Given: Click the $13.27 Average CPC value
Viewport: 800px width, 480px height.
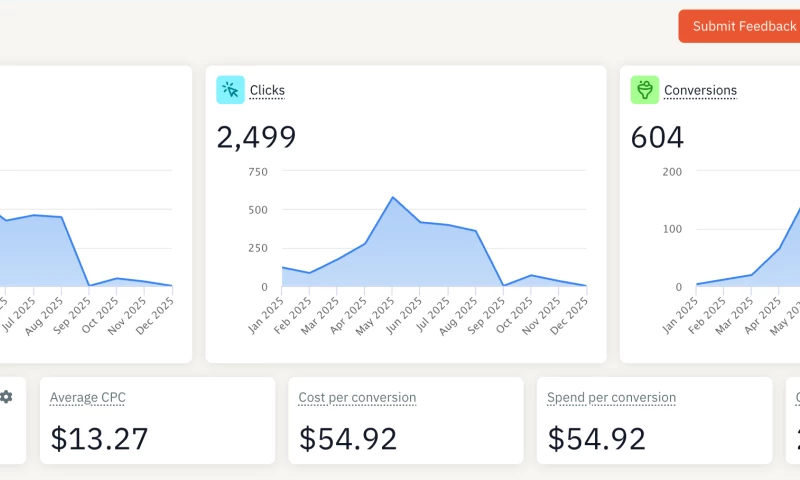Looking at the screenshot, I should pyautogui.click(x=99, y=438).
